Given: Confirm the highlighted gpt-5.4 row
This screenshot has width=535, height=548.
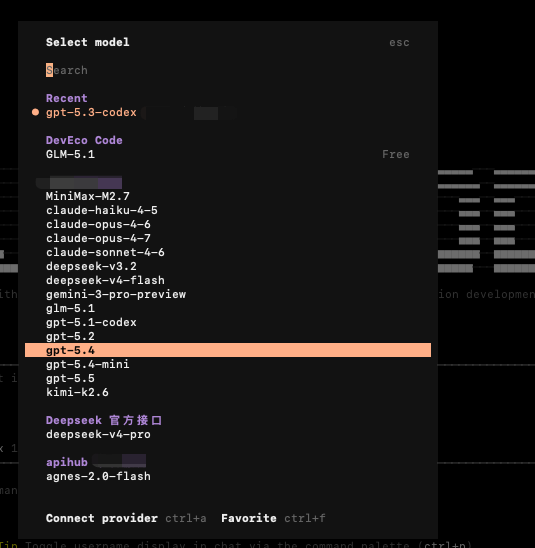Looking at the screenshot, I should tap(228, 350).
